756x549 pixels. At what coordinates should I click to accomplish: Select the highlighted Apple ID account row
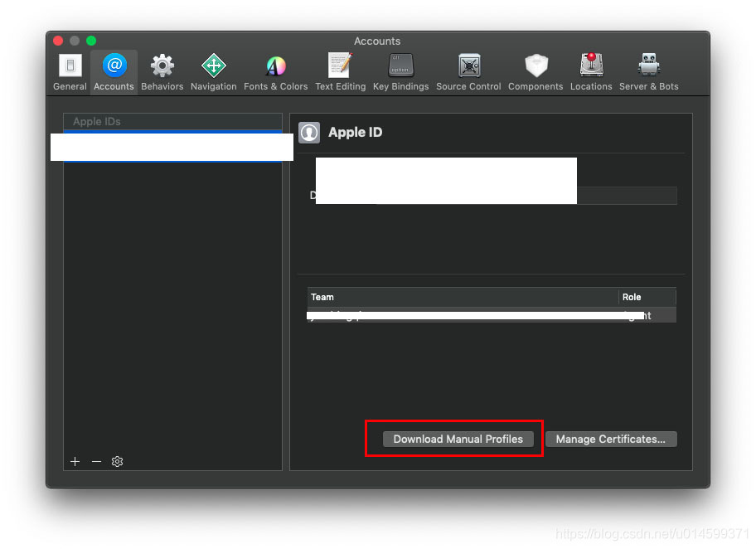tap(172, 146)
